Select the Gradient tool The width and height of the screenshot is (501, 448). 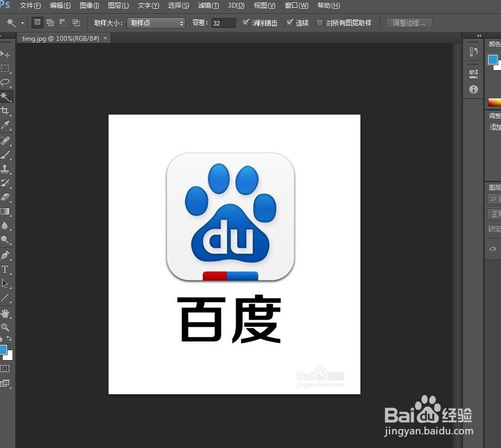(5, 211)
